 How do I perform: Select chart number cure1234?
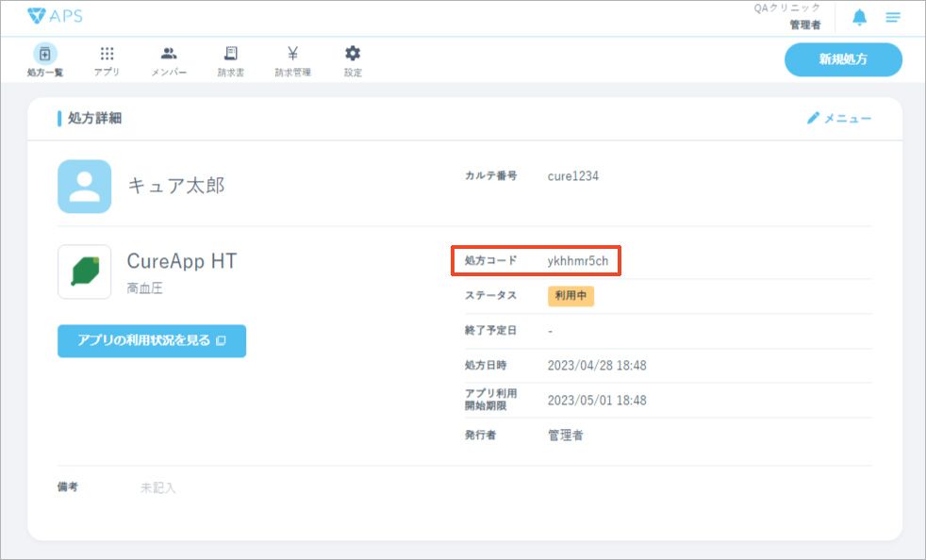coord(572,176)
